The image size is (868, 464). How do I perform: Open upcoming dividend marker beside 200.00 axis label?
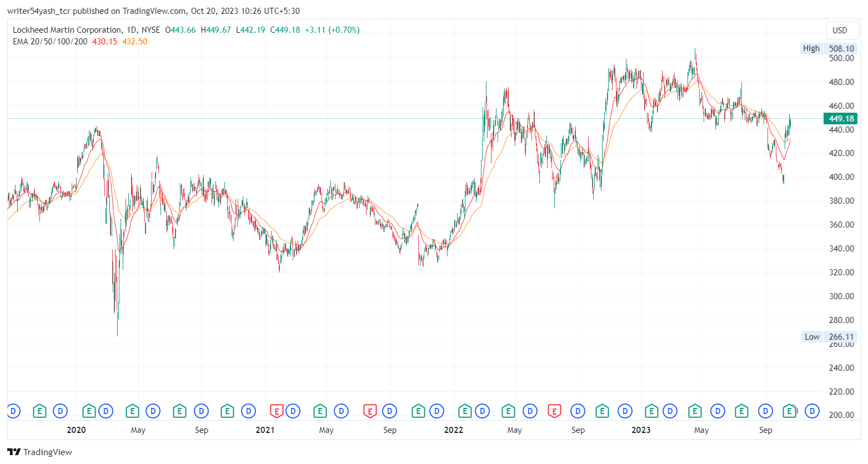(812, 411)
